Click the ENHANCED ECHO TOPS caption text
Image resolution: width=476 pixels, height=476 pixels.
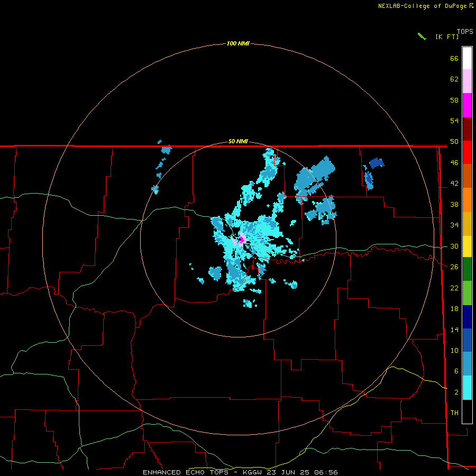[187, 472]
